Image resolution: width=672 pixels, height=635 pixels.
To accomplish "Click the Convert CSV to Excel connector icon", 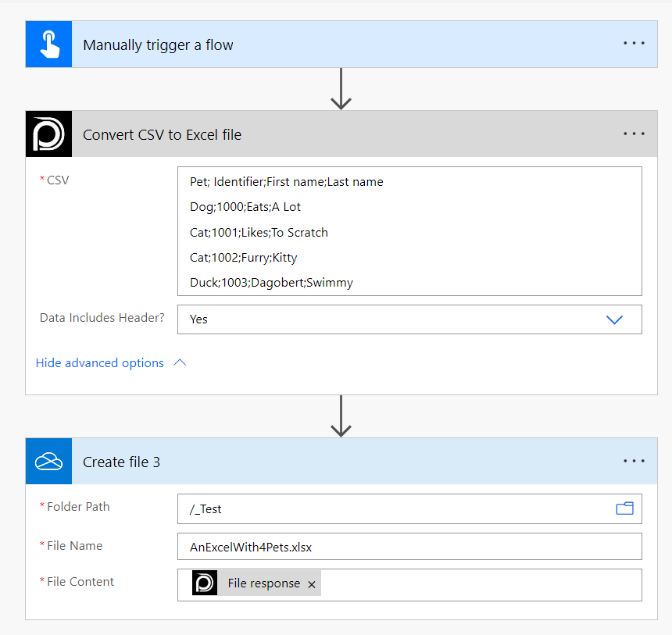I will (x=48, y=134).
